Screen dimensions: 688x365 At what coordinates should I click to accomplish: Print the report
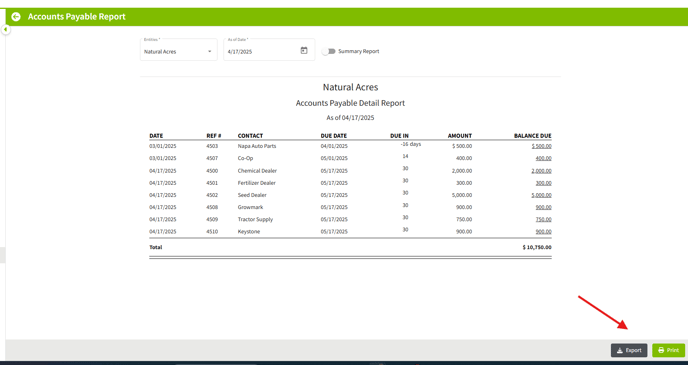668,350
